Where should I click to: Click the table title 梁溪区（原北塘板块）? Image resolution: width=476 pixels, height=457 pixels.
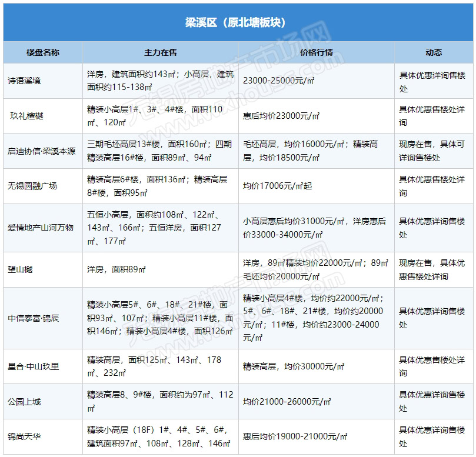click(x=235, y=22)
